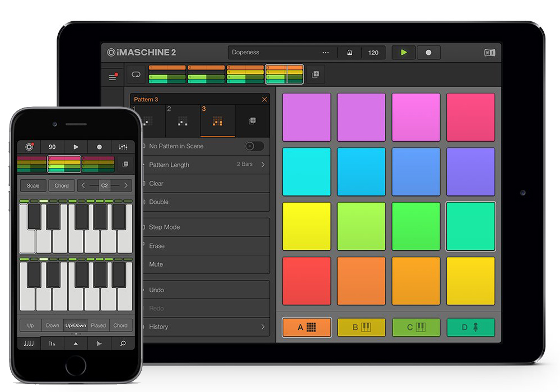Select the Chord arpeggiator mode in bottom row
Screen dimensions: 560x392
(120, 325)
